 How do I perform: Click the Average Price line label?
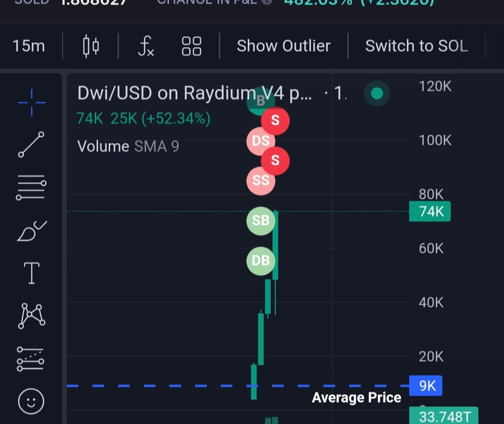357,398
